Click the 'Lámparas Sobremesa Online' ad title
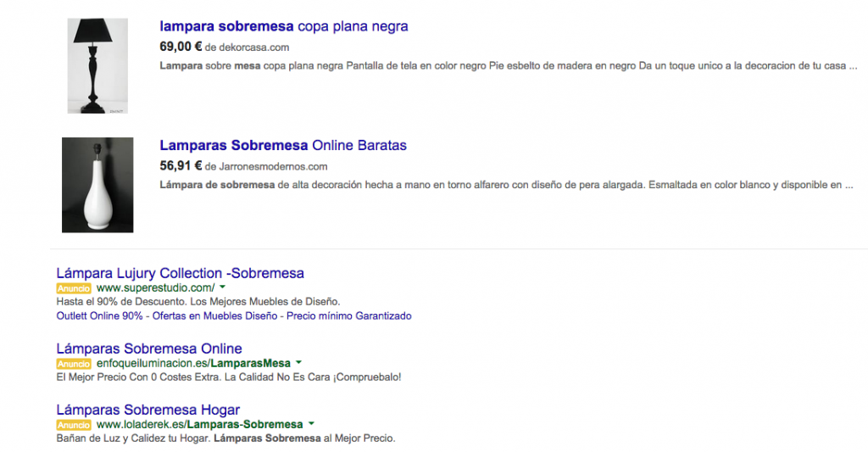Viewport: 868px width, 452px height. [149, 349]
